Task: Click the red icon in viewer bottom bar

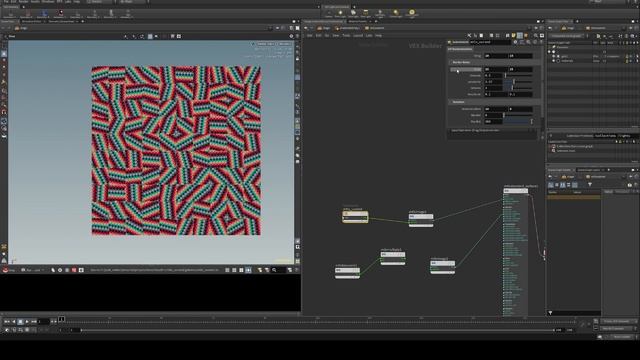Action: pos(74,270)
